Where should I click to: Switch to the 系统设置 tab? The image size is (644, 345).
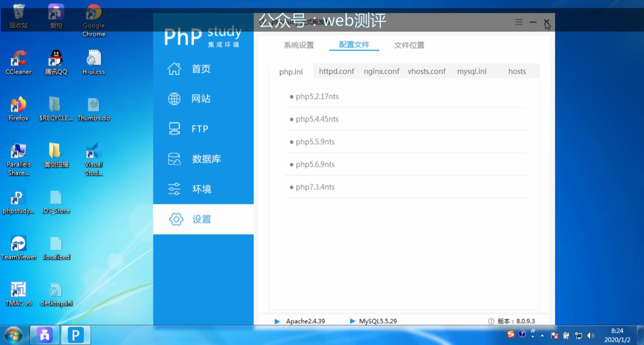pos(299,45)
